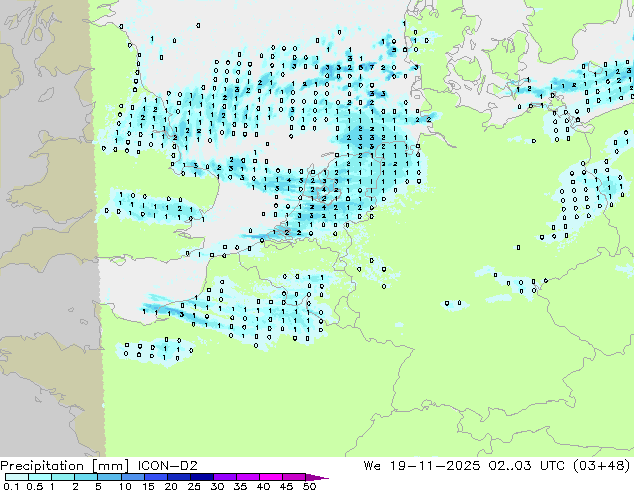Click the '02..03 UTC' time text
Viewport: 634px width, 490px height.
point(528,466)
